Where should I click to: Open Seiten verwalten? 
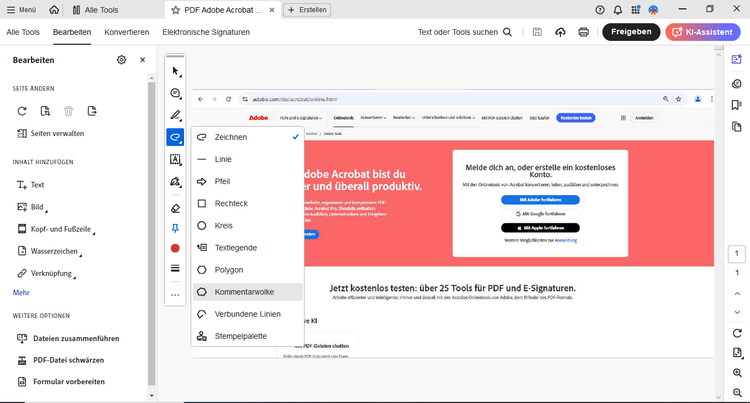click(x=51, y=133)
